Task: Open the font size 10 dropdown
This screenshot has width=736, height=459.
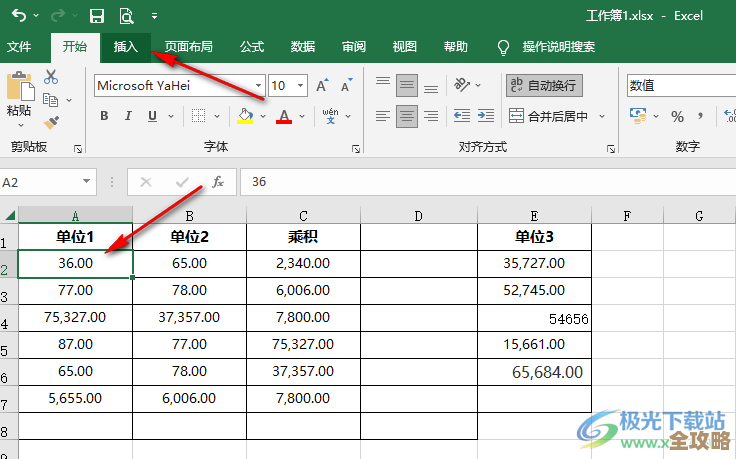Action: [300, 85]
